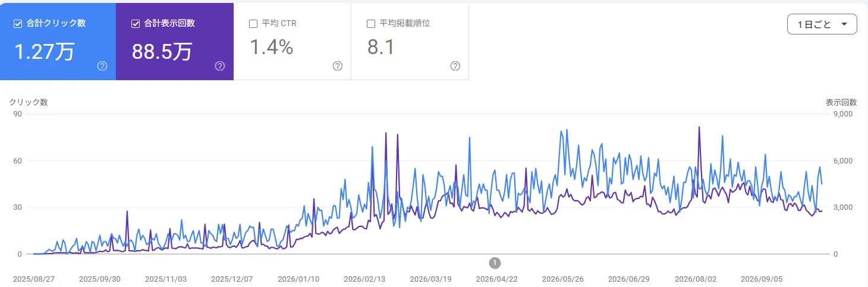
Task: Open help icon on 平均掲載順位 card
Action: click(x=455, y=66)
